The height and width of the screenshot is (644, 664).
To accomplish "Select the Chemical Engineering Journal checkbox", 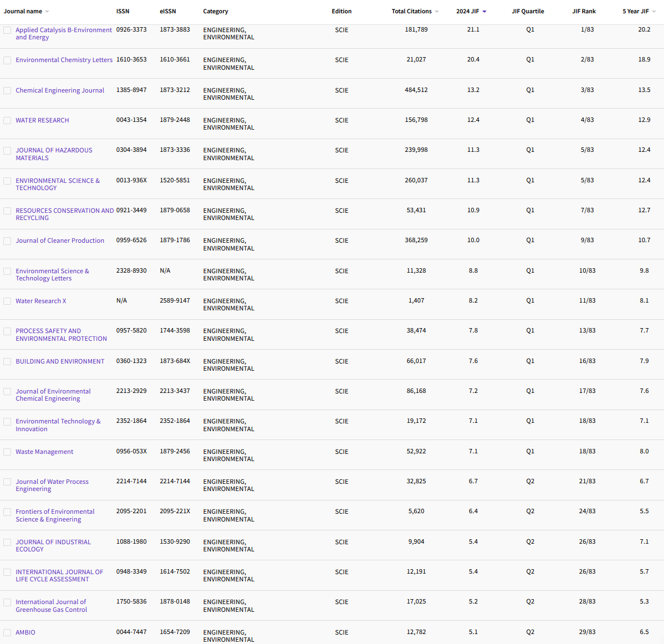I will (7, 90).
